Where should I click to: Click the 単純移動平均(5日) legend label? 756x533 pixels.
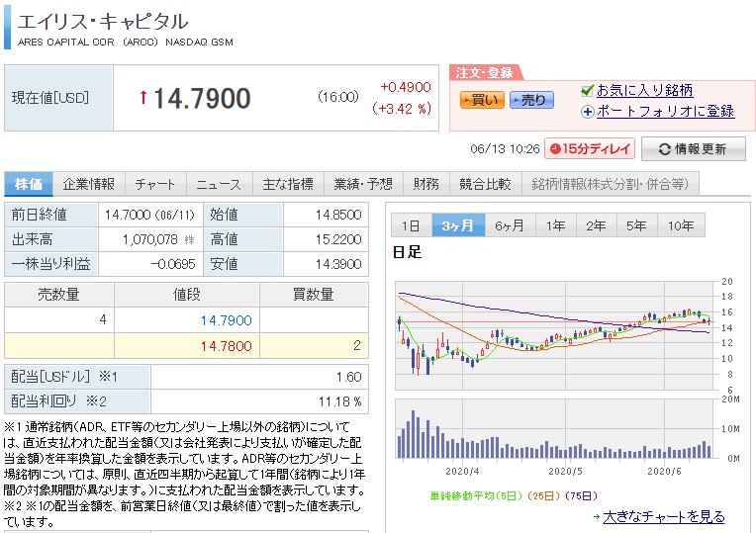click(x=476, y=495)
